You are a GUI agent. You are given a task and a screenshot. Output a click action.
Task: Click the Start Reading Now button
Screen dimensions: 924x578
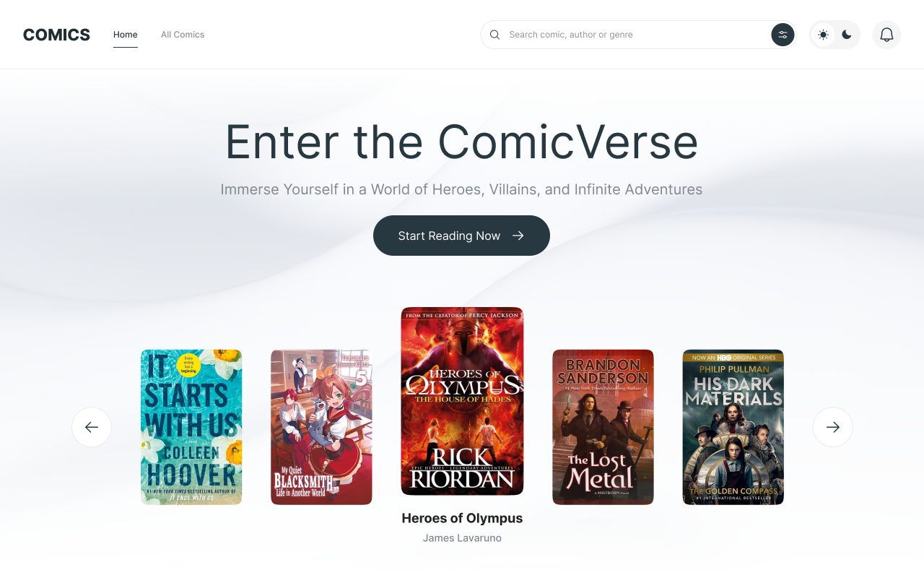coord(461,236)
